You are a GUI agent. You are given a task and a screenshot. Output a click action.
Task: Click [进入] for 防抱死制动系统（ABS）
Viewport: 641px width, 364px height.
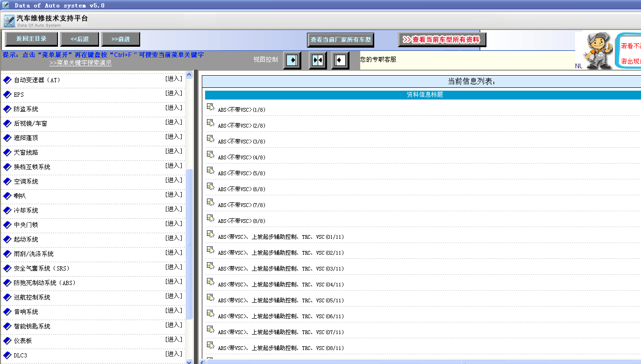(x=174, y=281)
